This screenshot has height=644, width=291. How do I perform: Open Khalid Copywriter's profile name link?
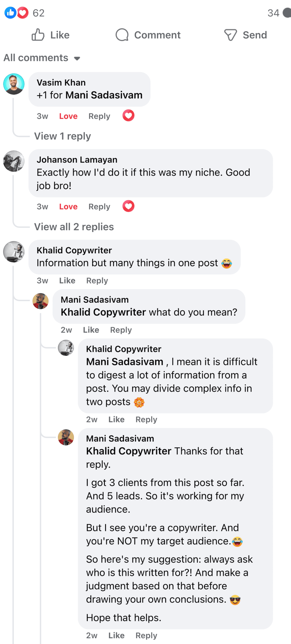(x=74, y=250)
